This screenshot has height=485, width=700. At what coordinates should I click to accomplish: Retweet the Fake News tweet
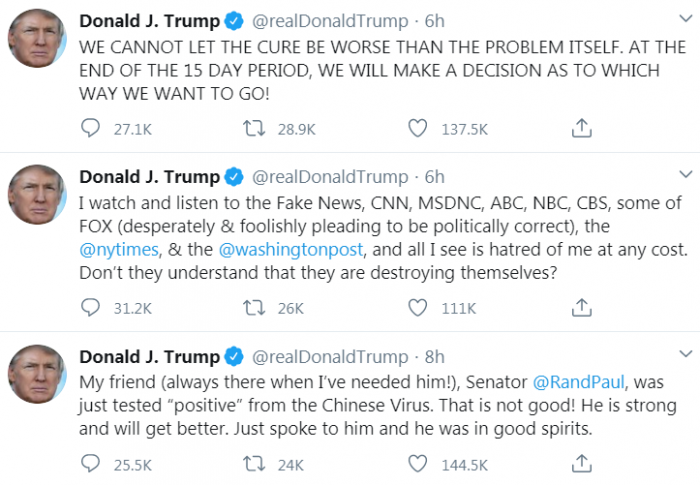pyautogui.click(x=255, y=308)
